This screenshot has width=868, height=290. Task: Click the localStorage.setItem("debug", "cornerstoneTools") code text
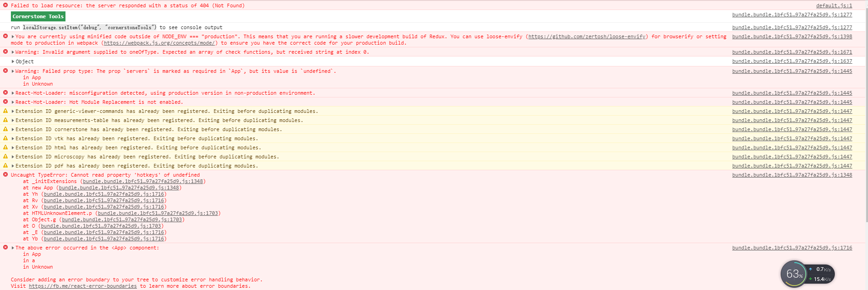click(x=89, y=27)
